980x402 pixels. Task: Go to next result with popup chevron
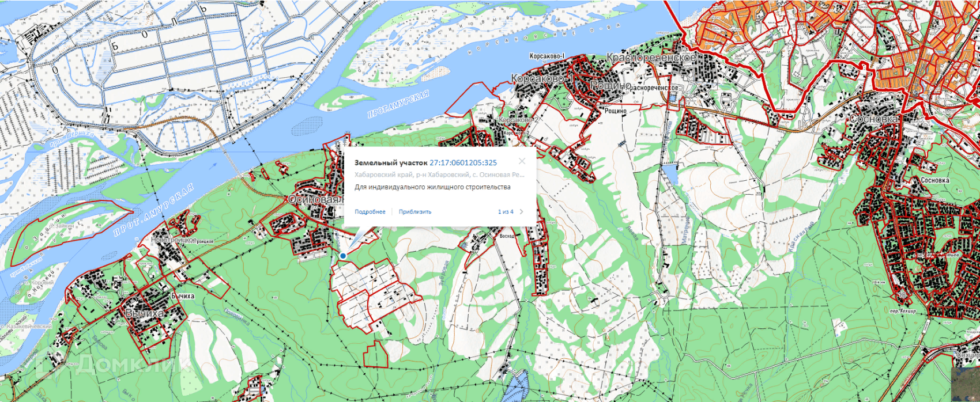[522, 212]
